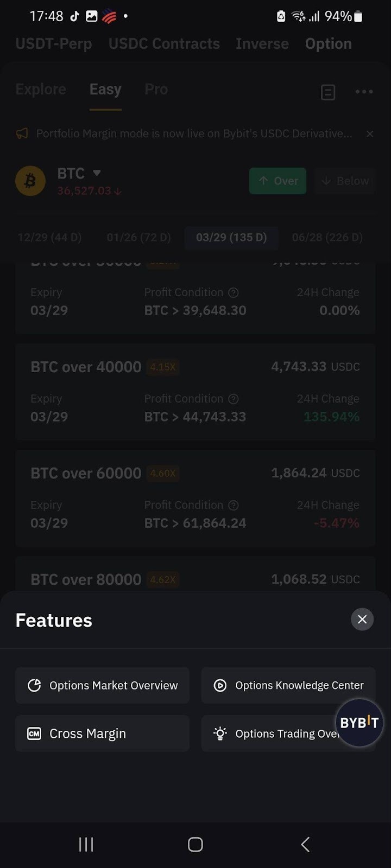Viewport: 391px width, 868px height.
Task: Open the orders list icon
Action: pos(328,92)
